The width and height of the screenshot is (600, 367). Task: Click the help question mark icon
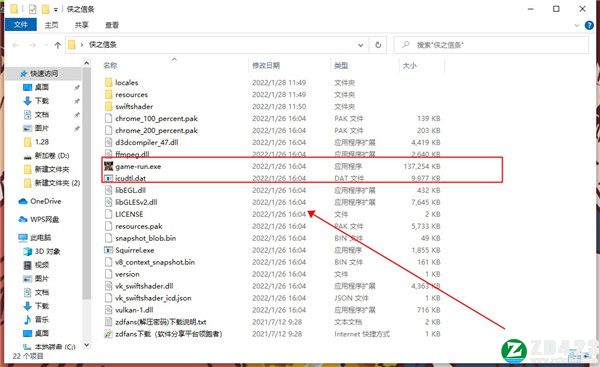click(589, 26)
